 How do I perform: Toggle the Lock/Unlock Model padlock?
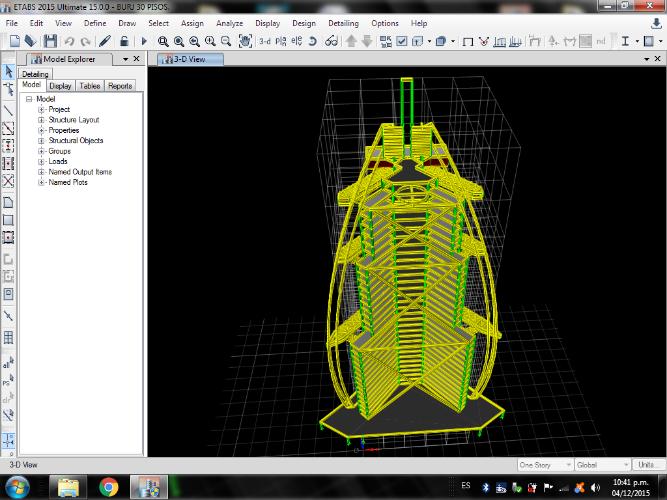click(124, 41)
